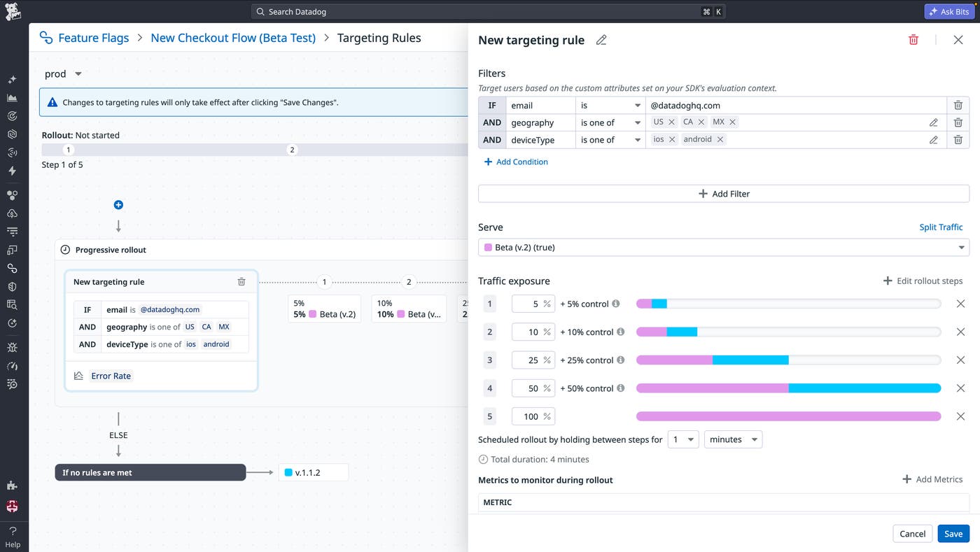Open the sparkle icon in the left sidebar
This screenshot has width=980, height=552.
(12, 80)
